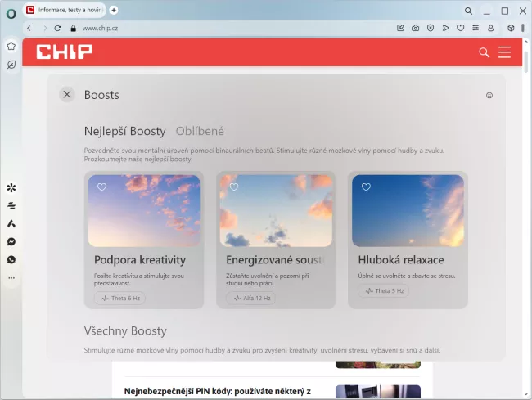Click the snapshot camera icon in address bar
Viewport: 532px width, 400px height.
click(x=416, y=28)
